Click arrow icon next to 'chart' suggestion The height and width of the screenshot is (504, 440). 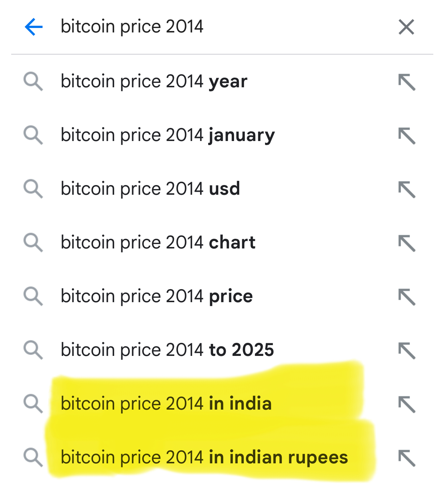coord(406,243)
